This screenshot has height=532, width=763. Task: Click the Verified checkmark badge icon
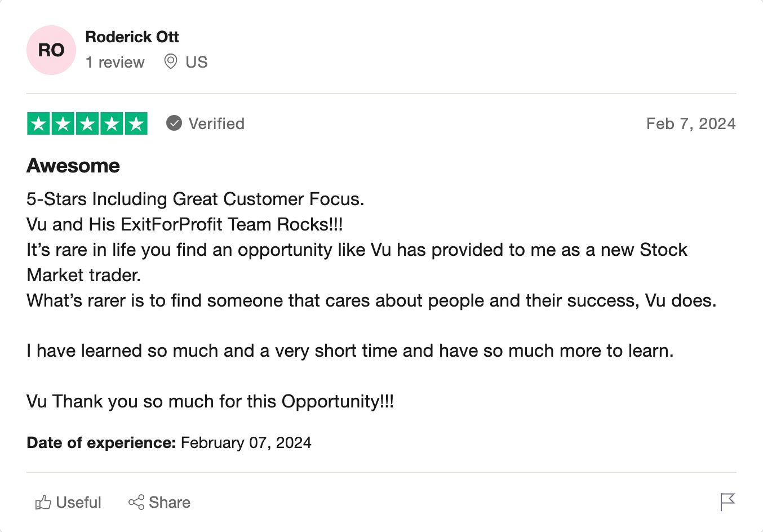tap(174, 123)
